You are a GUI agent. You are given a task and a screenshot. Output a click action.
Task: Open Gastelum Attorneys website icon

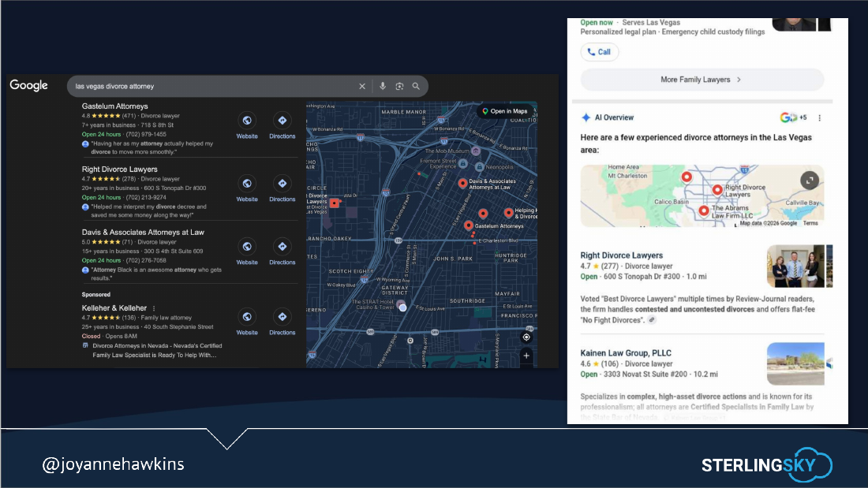[x=247, y=120]
